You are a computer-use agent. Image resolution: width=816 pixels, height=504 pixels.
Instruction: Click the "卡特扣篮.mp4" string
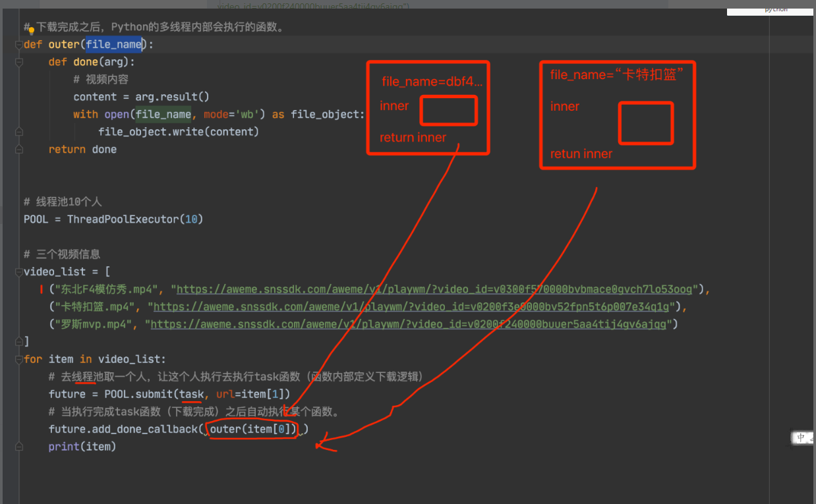point(96,306)
